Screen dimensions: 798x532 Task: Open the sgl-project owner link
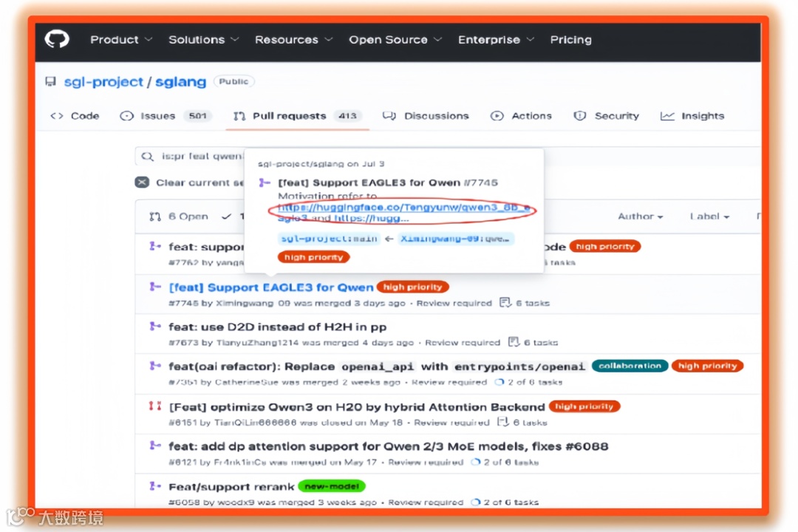(103, 82)
